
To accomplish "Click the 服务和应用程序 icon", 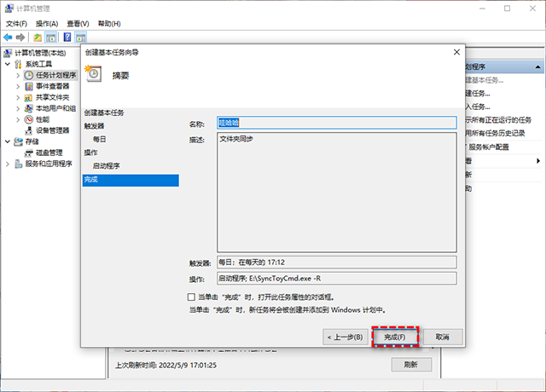I will coord(19,164).
